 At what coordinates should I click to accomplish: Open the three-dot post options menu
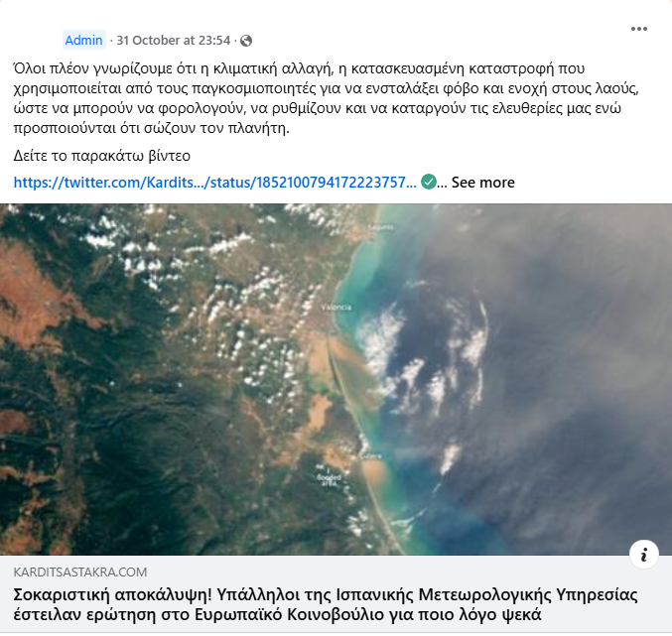638,29
